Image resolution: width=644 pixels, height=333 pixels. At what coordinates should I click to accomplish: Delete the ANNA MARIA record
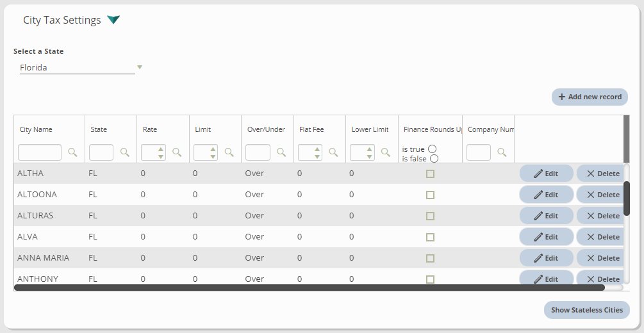(600, 258)
